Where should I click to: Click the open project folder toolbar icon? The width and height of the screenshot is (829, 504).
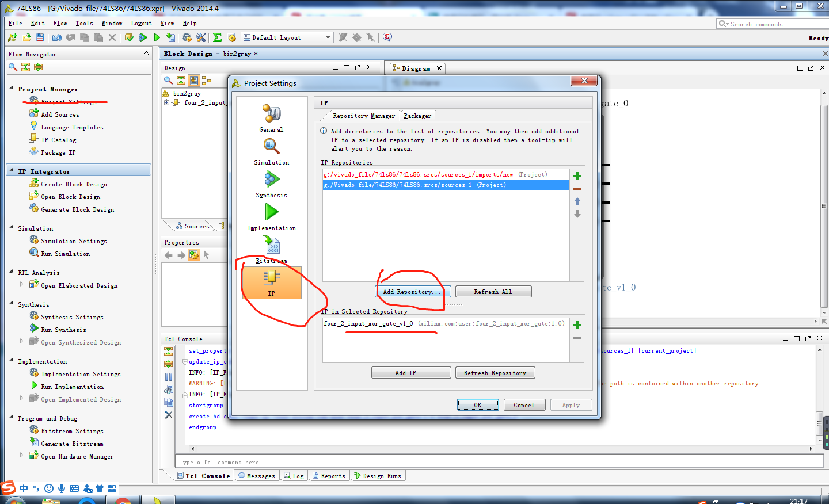tap(26, 37)
